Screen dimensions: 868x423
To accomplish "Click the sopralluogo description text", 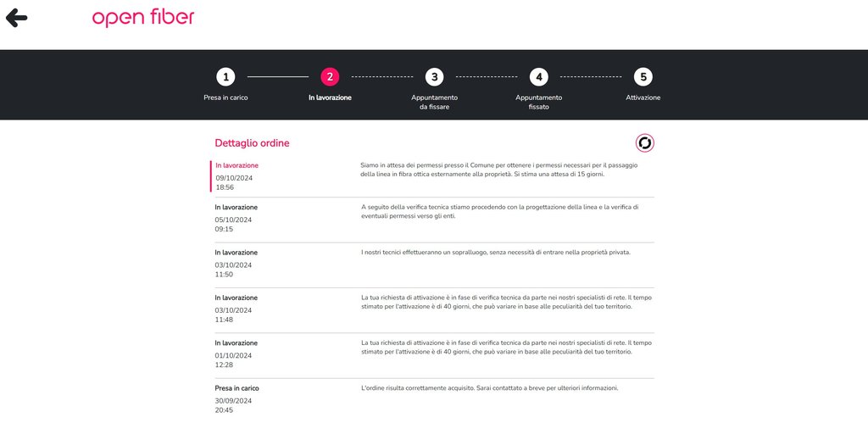I will click(496, 253).
